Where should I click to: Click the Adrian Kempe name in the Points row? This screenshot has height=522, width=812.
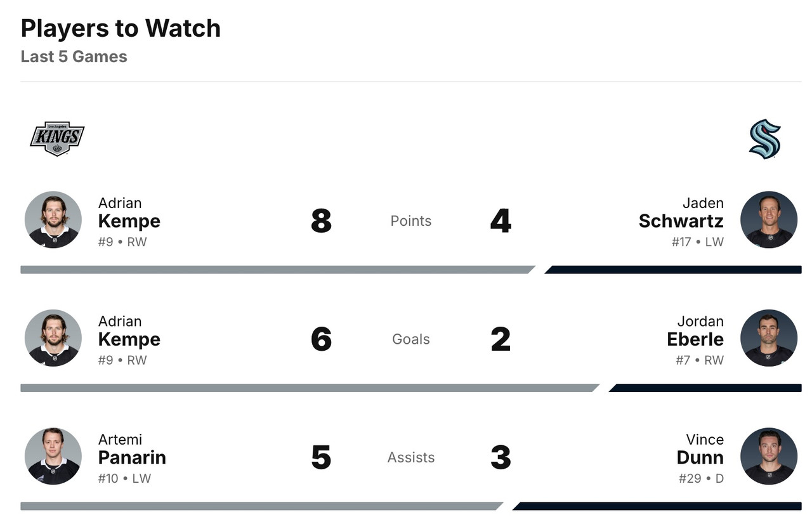point(129,221)
